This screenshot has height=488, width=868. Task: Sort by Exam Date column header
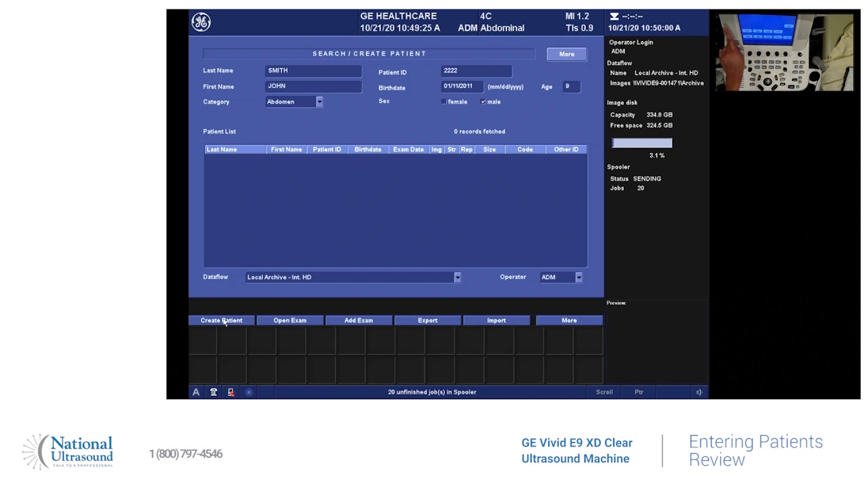(x=408, y=149)
